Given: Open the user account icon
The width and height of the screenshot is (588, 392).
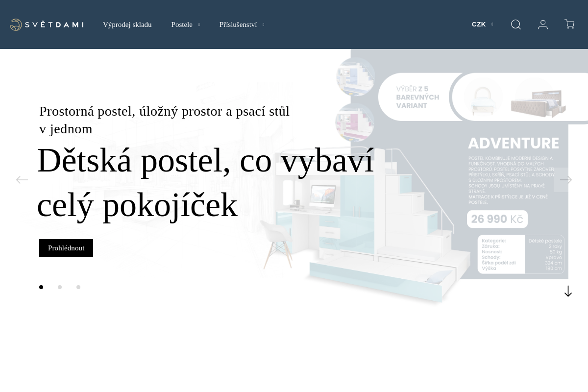Looking at the screenshot, I should tap(543, 24).
